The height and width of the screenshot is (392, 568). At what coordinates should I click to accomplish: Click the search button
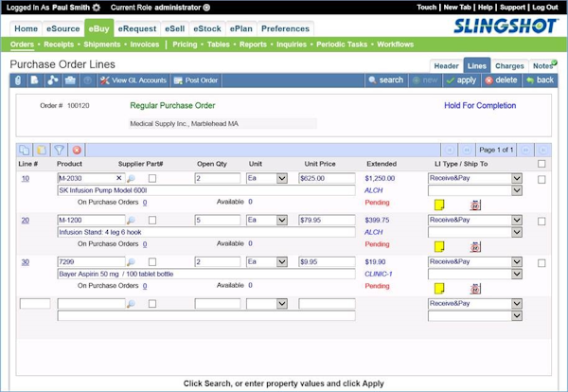[x=386, y=80]
